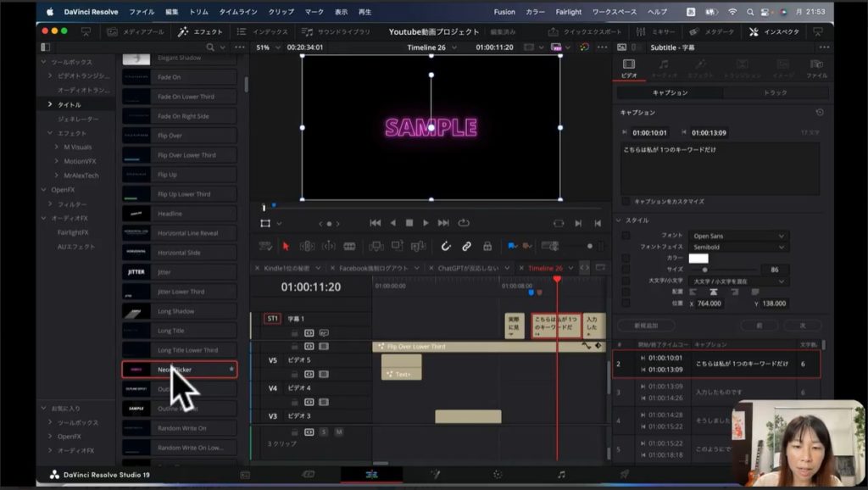868x490 pixels.
Task: Toggle the ST1 subtitle track visibility icon
Action: tap(324, 332)
